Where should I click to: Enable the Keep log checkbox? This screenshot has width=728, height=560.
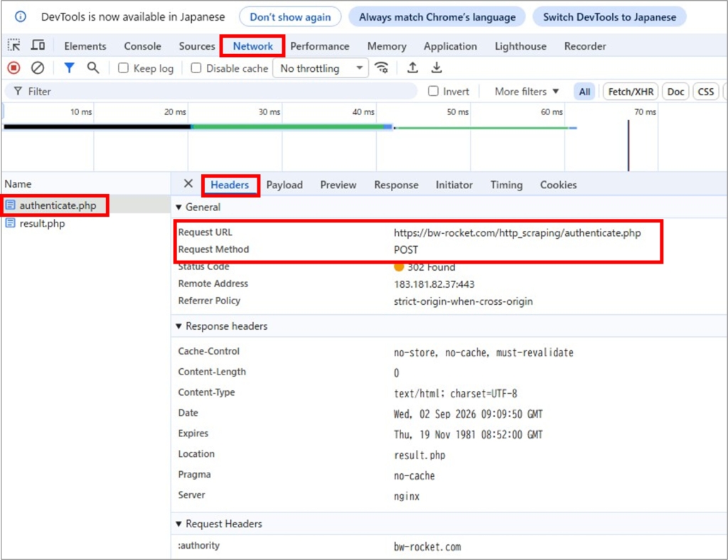pos(124,68)
